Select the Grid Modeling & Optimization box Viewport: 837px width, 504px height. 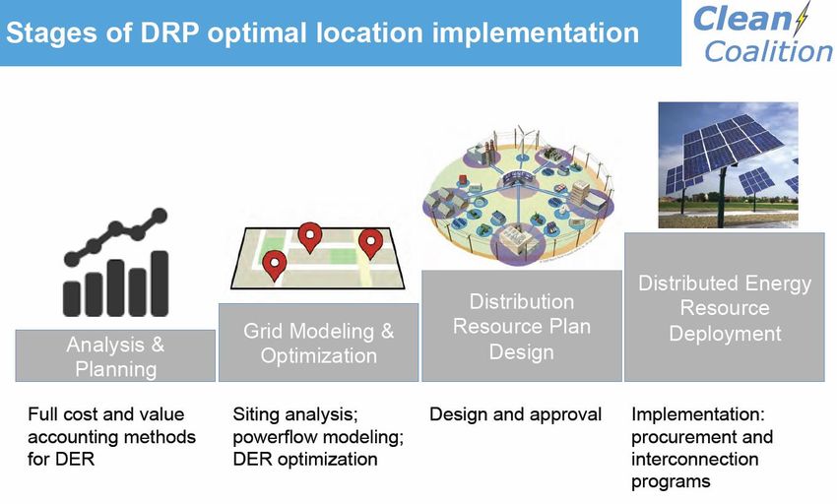coord(319,343)
